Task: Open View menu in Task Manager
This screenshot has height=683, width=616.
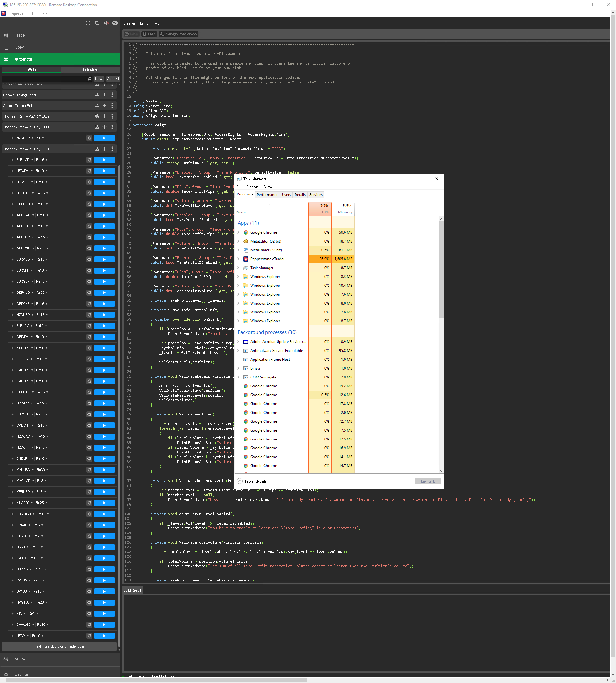Action: pos(268,187)
